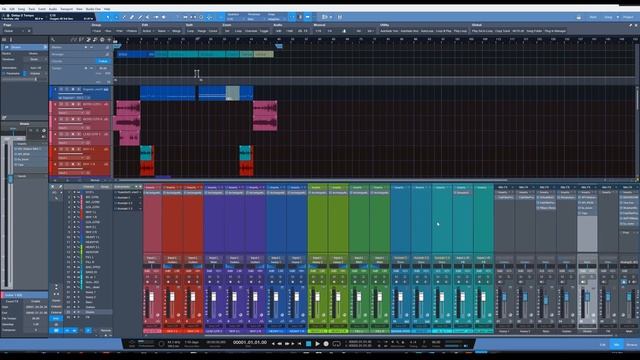Click the wrench icon above the track list
Viewport: 640px width, 360px height.
point(53,40)
